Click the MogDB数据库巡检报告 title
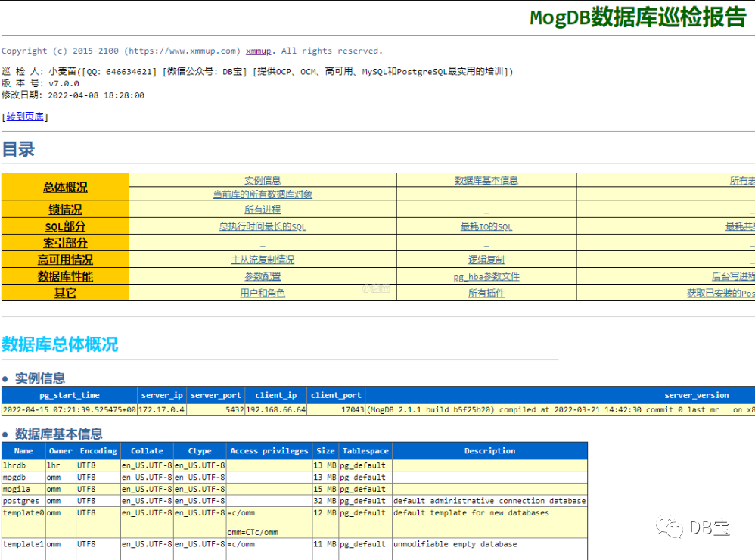 [x=638, y=18]
